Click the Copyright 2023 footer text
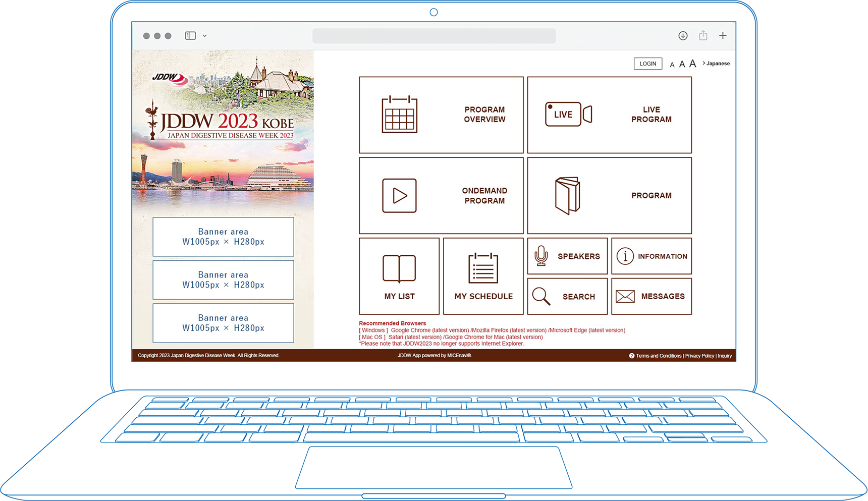This screenshot has height=501, width=868. [x=208, y=356]
